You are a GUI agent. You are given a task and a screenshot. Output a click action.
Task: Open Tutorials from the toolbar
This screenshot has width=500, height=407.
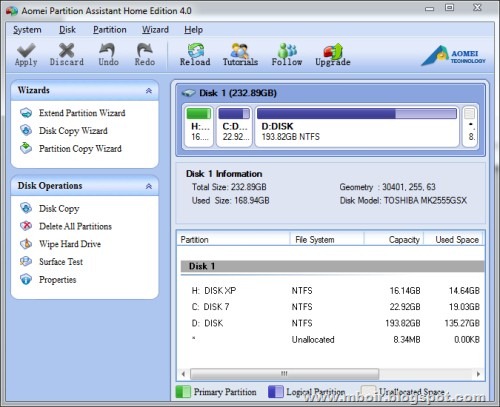click(240, 55)
